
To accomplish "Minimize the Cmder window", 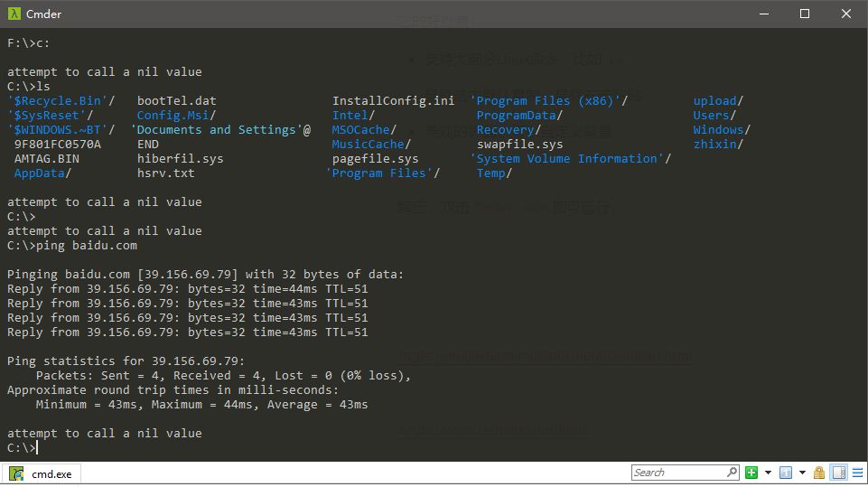I will click(x=763, y=14).
